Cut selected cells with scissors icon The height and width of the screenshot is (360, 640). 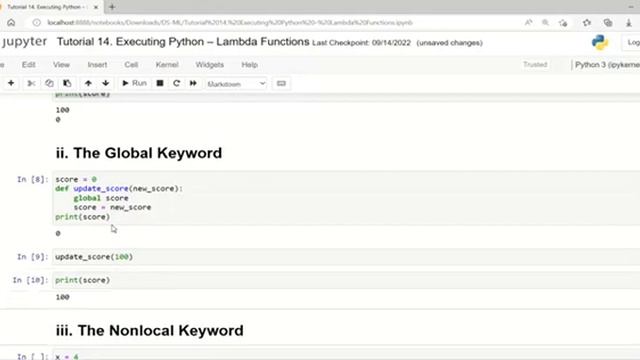31,83
